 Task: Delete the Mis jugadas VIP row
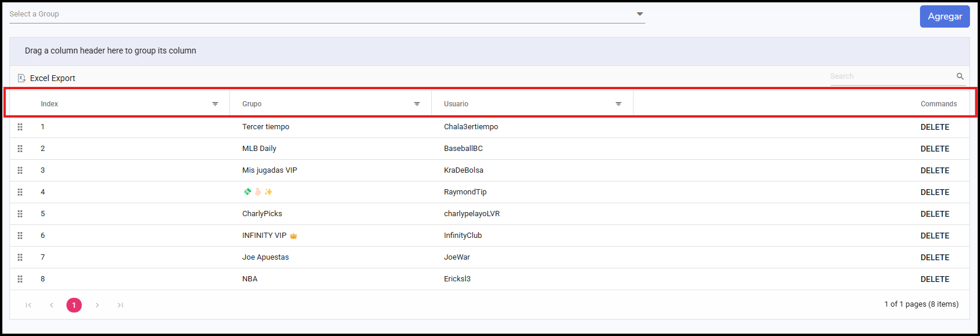click(x=935, y=170)
